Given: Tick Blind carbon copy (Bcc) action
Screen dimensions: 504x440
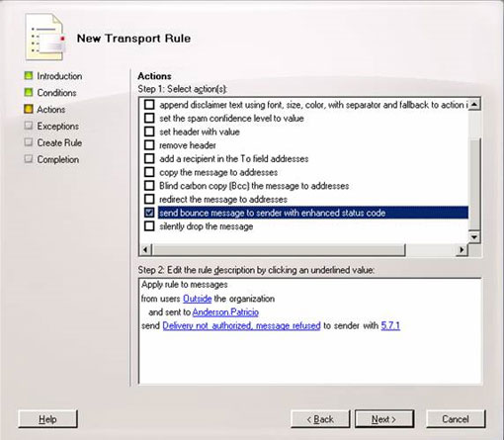Looking at the screenshot, I should (149, 186).
